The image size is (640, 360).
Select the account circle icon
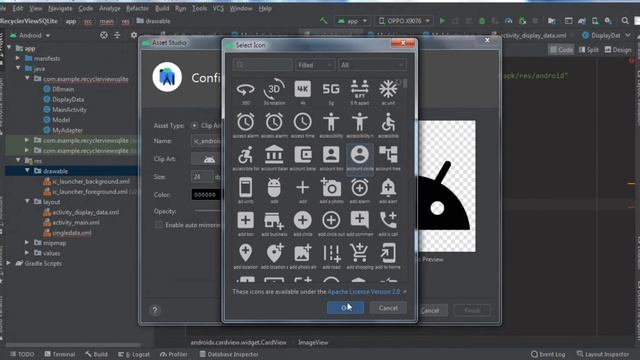point(360,155)
